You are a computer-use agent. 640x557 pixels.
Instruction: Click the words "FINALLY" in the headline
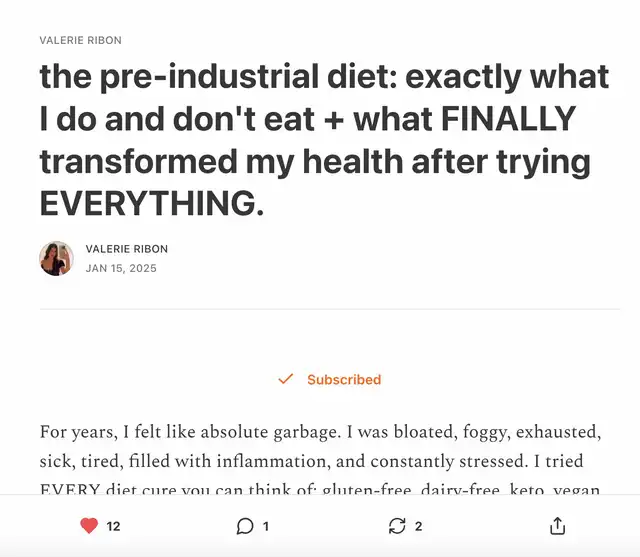point(509,119)
